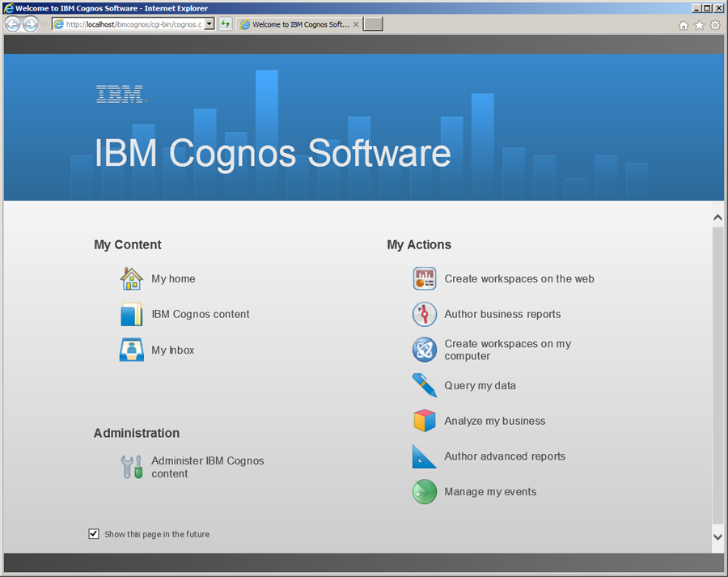Close the Welcome to IBM Cognos tab
The image size is (728, 577).
[356, 24]
